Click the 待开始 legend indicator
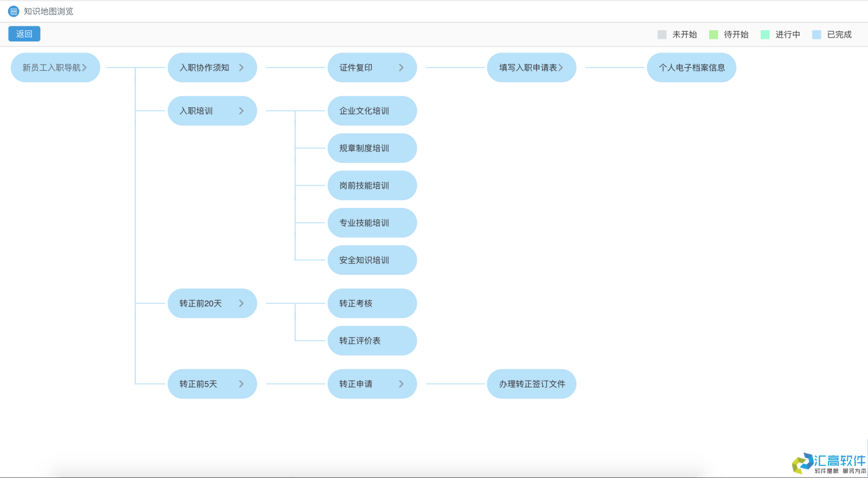The height and width of the screenshot is (478, 868). 714,34
